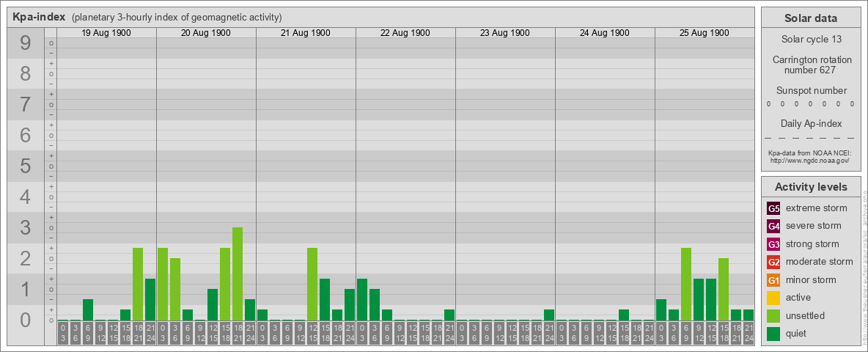Click 'Carrington rotation number 627' text

tap(811, 65)
